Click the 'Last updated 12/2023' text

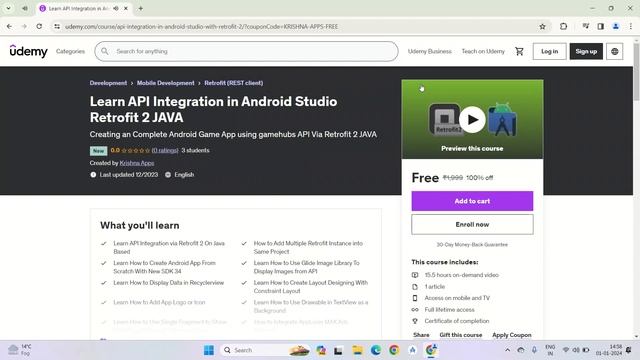tap(129, 175)
